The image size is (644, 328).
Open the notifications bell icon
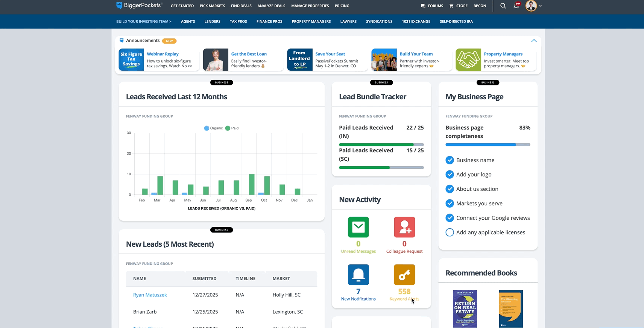(516, 6)
